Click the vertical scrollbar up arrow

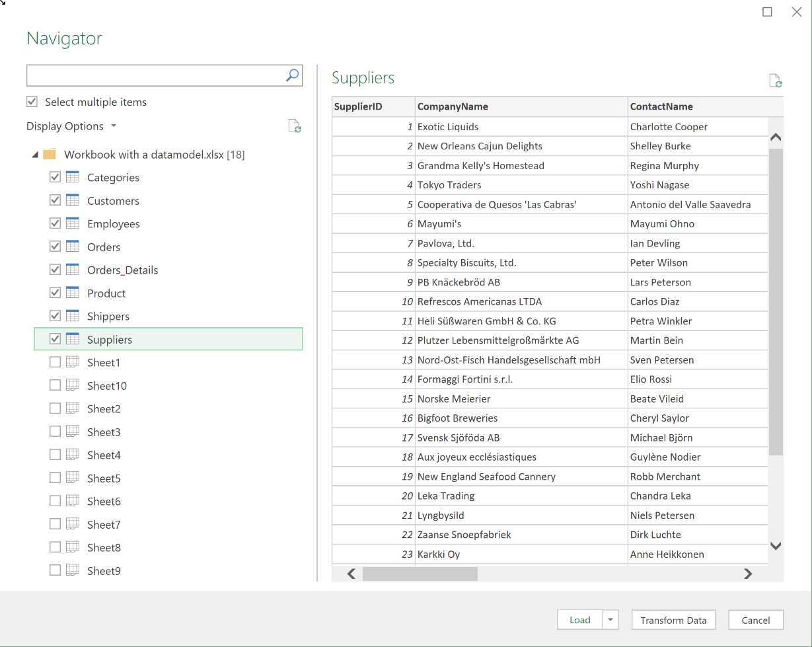pos(776,137)
